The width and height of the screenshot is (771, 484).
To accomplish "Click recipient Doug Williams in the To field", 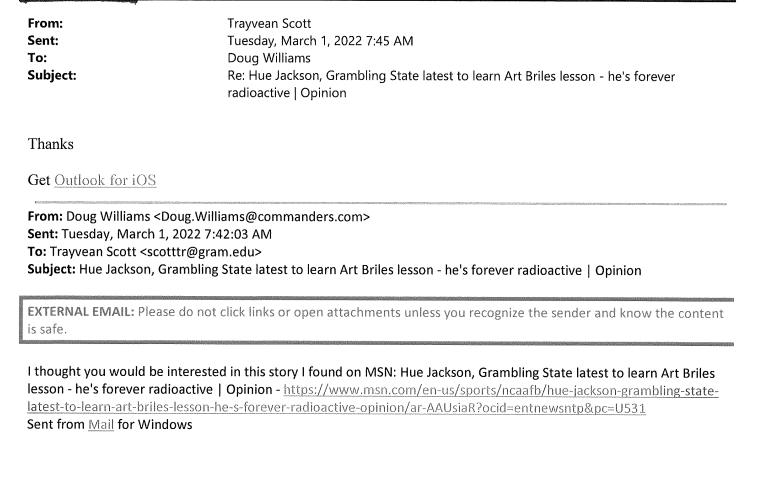I will pos(268,58).
